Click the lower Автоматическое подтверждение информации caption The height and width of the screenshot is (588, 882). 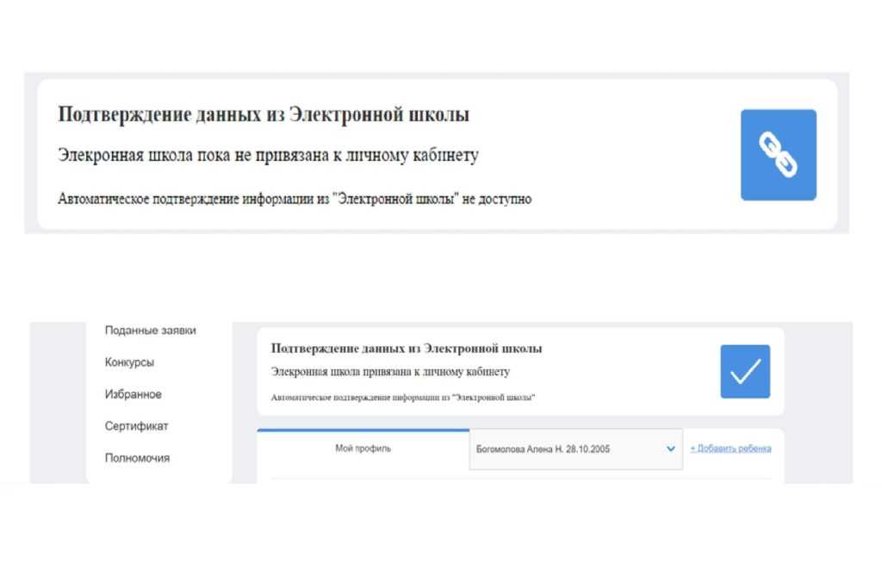[x=403, y=398]
